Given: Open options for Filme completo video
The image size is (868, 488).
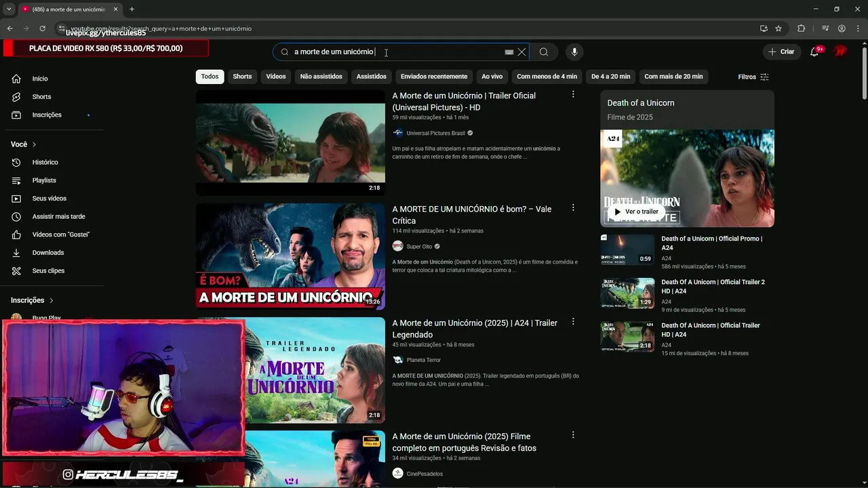Looking at the screenshot, I should tap(573, 435).
